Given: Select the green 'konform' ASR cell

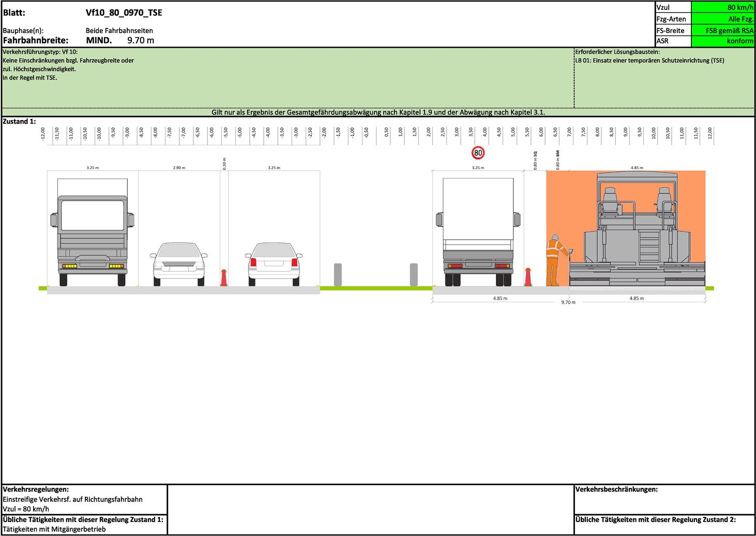Looking at the screenshot, I should [x=723, y=41].
